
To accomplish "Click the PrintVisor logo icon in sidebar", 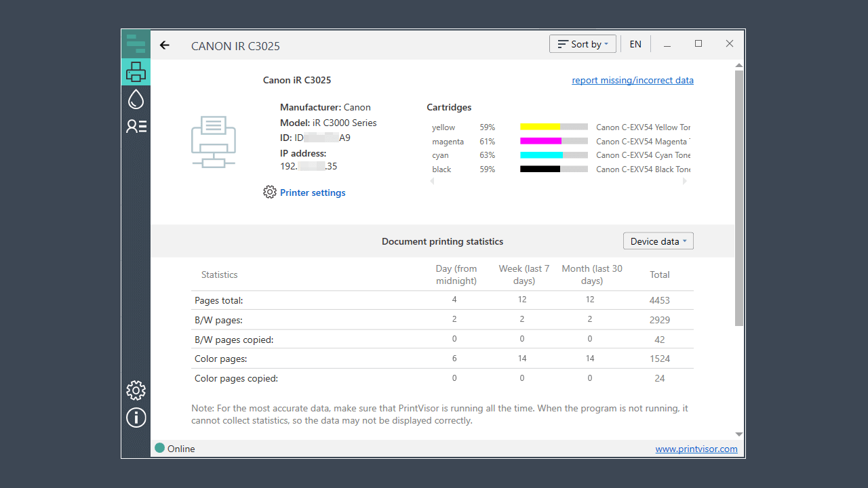I will point(136,44).
